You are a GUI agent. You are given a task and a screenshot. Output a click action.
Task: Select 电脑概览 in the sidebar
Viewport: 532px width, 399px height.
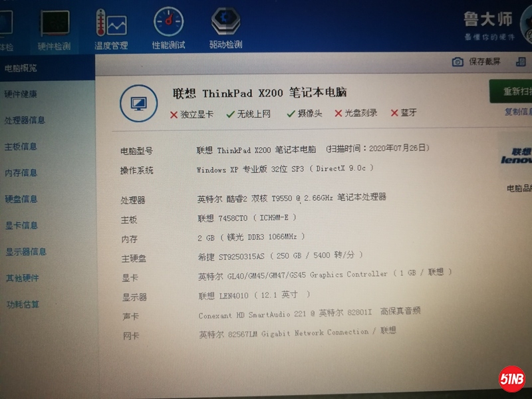(21, 68)
